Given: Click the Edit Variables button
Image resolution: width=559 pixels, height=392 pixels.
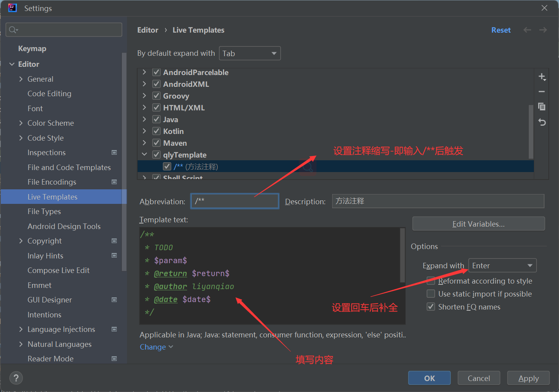Looking at the screenshot, I should [x=478, y=224].
